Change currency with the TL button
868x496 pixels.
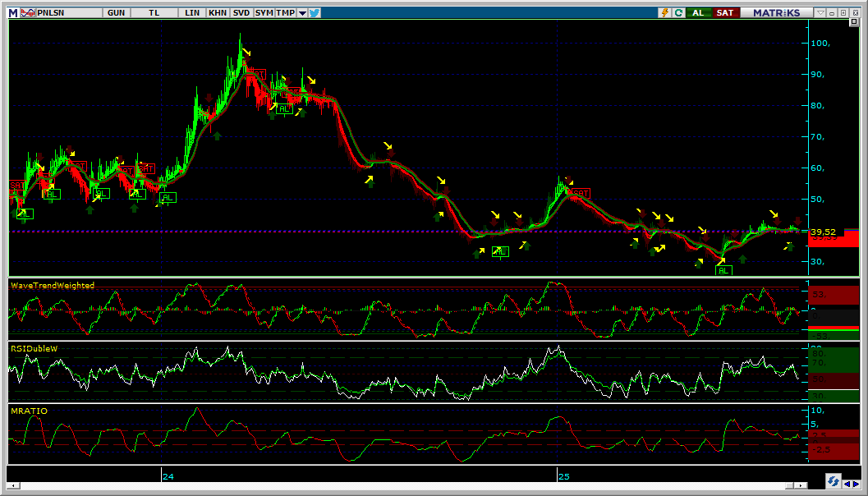click(154, 12)
